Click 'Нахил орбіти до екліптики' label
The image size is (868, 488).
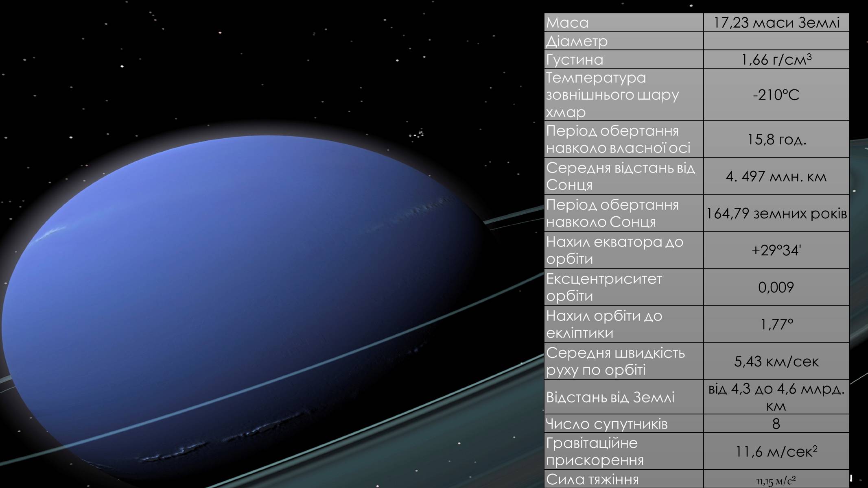604,324
